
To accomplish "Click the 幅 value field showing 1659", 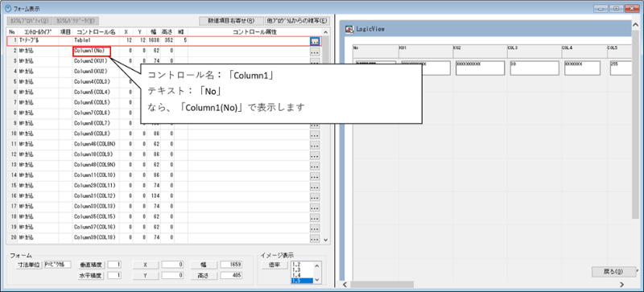I will coord(231,265).
